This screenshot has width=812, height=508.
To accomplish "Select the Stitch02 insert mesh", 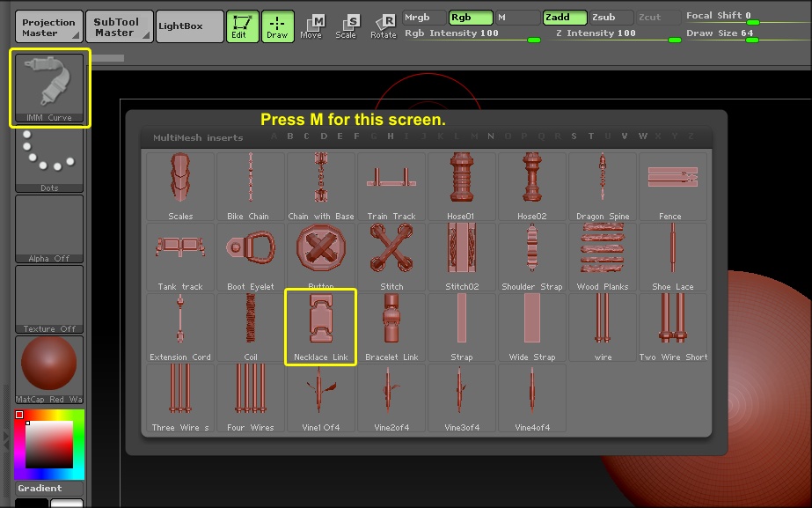I will (x=462, y=257).
